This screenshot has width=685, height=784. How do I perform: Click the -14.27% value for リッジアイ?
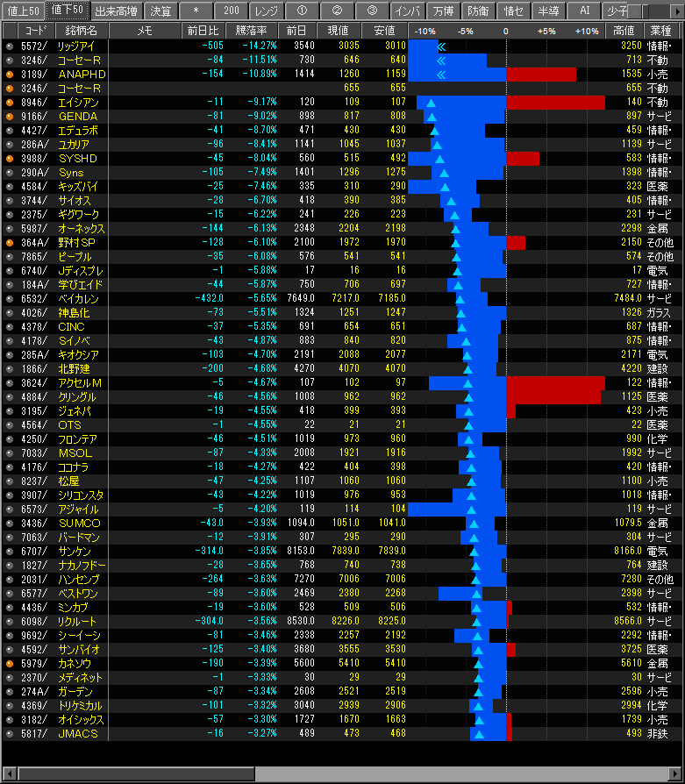tap(260, 46)
